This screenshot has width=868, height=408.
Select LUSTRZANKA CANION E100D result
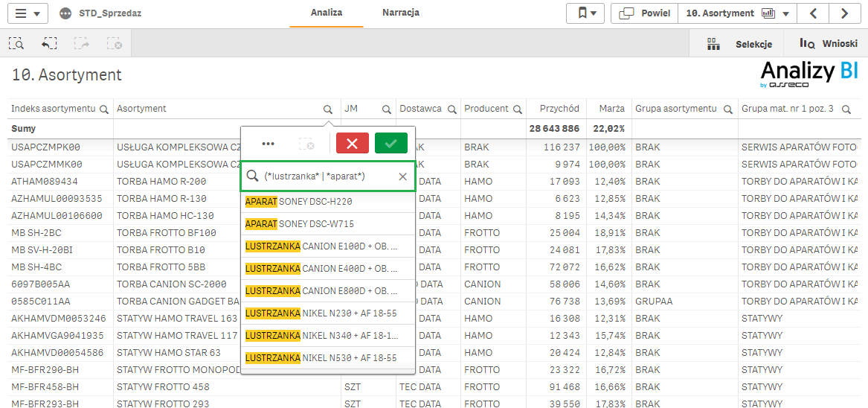pyautogui.click(x=328, y=246)
